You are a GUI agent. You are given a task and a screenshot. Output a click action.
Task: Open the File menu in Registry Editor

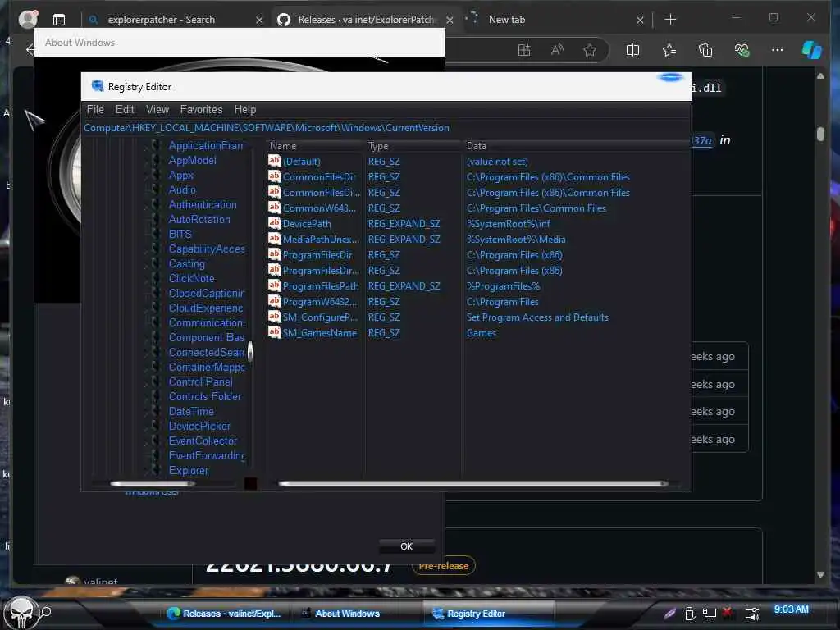(95, 109)
